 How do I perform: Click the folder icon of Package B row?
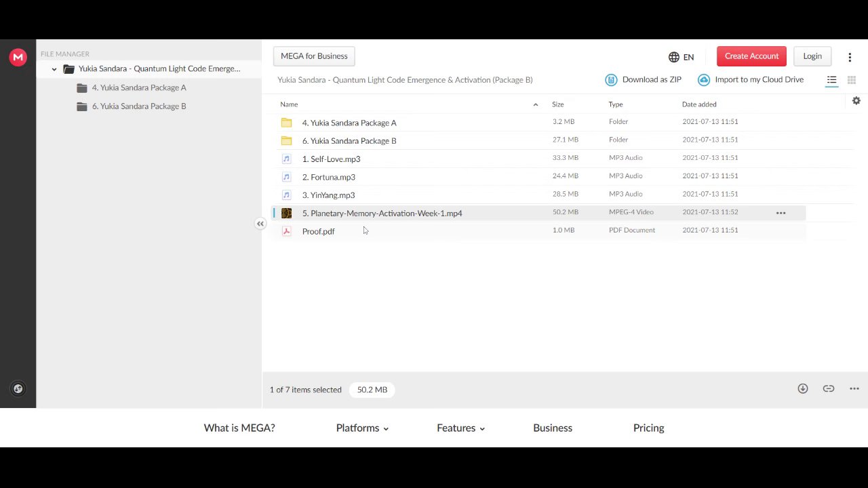286,141
